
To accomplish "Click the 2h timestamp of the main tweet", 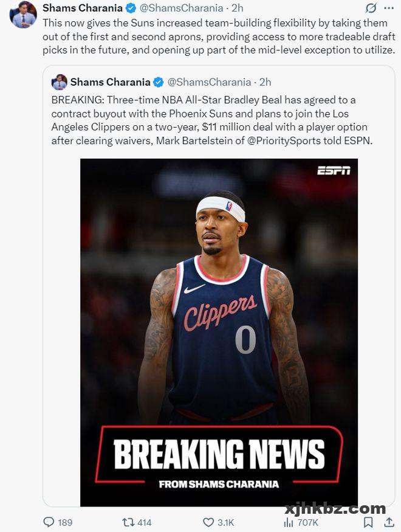I will [238, 8].
